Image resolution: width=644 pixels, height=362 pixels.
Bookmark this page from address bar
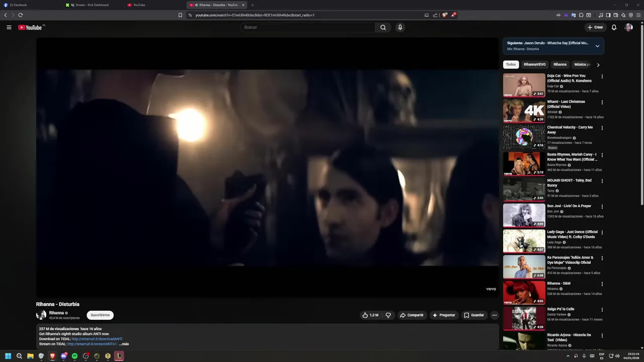180,15
